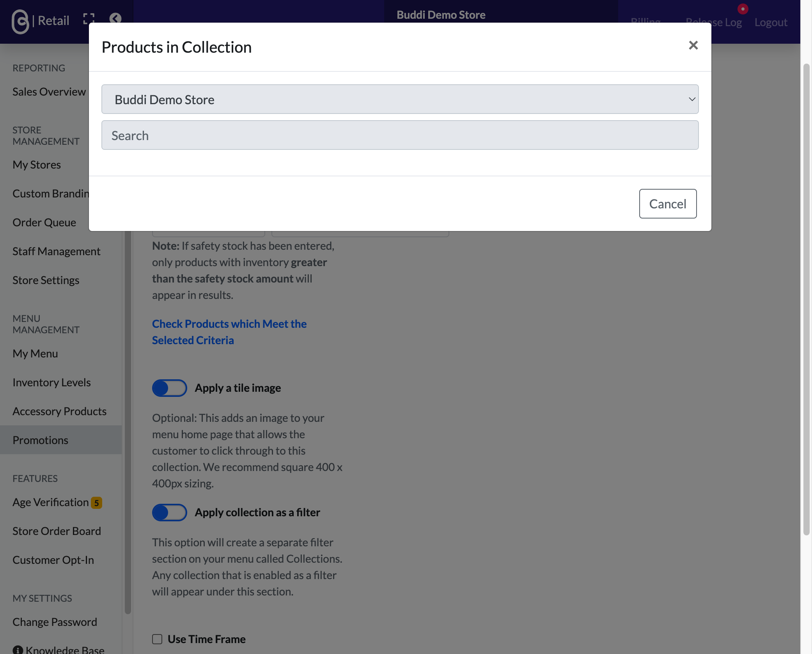Open the Release Log link
The image size is (812, 654).
(x=714, y=22)
